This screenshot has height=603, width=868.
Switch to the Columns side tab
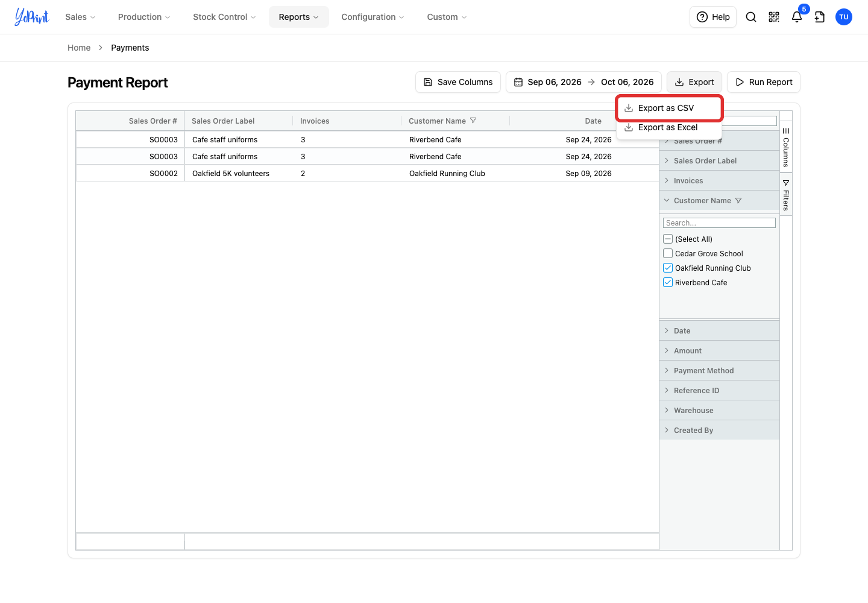786,147
